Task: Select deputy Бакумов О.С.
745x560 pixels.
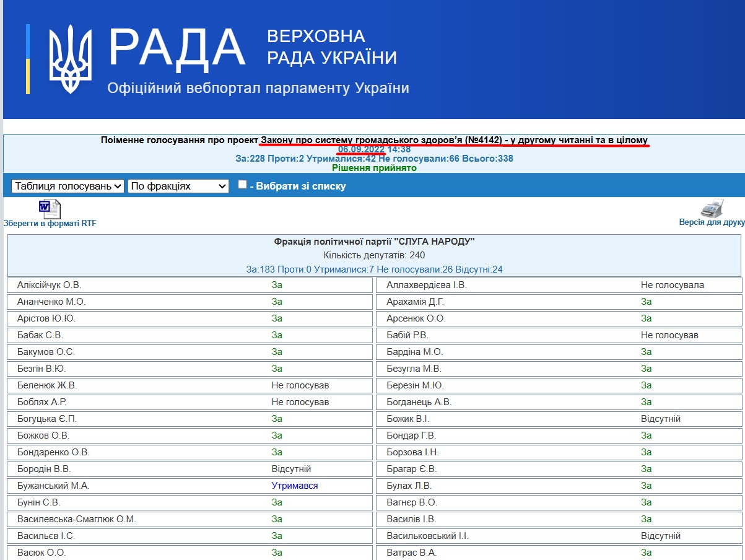Action: pos(46,352)
